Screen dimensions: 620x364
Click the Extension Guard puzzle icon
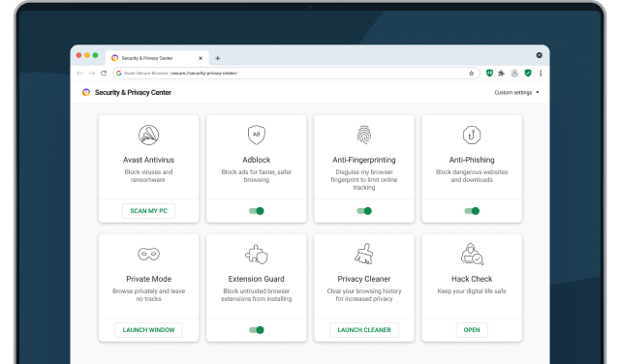click(256, 255)
